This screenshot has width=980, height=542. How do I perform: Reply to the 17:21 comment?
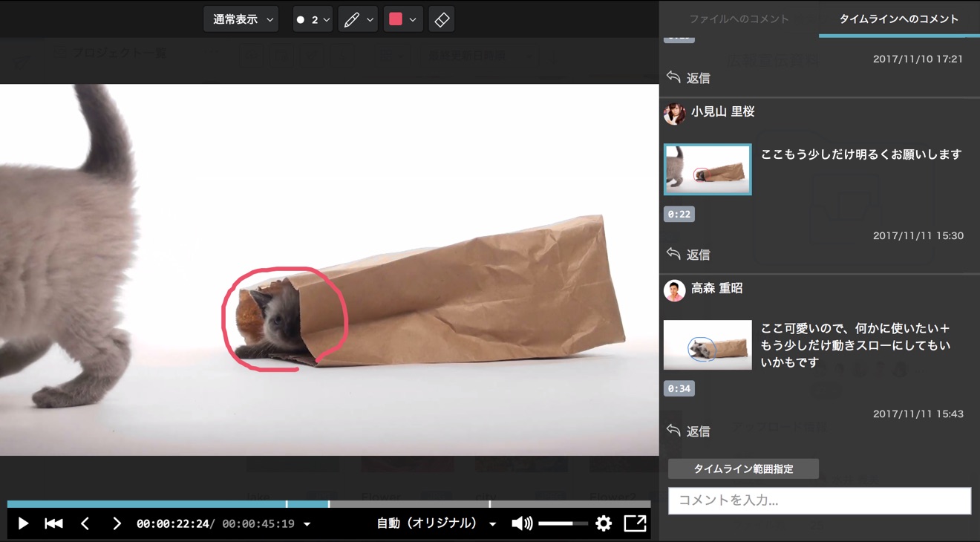[x=688, y=78]
